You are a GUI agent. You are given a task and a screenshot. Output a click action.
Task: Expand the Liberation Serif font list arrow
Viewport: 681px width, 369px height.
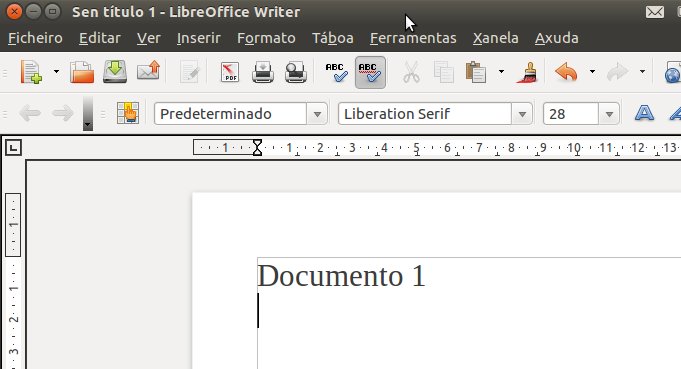click(522, 115)
